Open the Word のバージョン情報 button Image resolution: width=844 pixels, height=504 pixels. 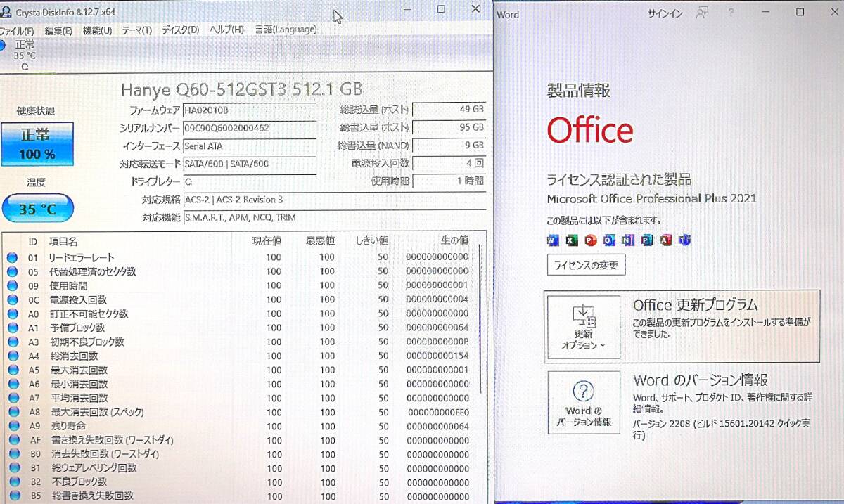click(x=584, y=403)
